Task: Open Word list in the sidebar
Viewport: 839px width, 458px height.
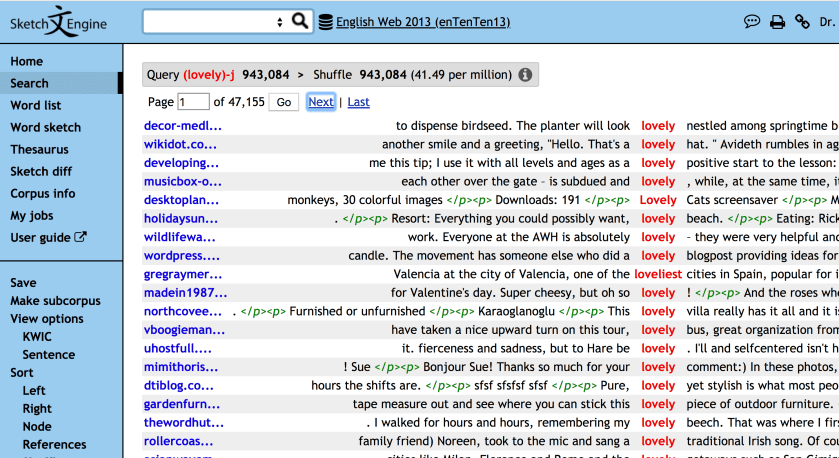Action: click(35, 105)
